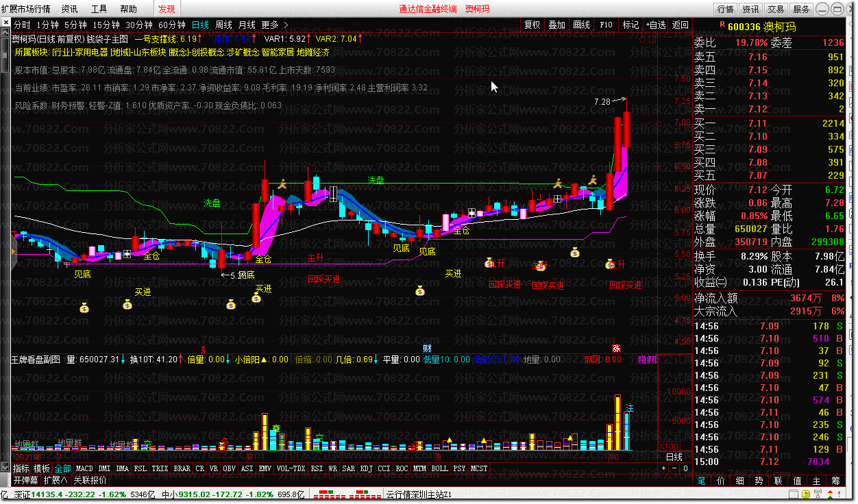Select the 联 tab in right panel

[778, 481]
